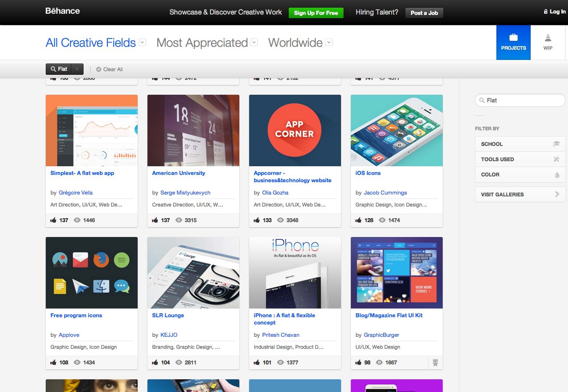The width and height of the screenshot is (568, 392).
Task: Click the views eye icon beside 1434
Action: point(77,362)
